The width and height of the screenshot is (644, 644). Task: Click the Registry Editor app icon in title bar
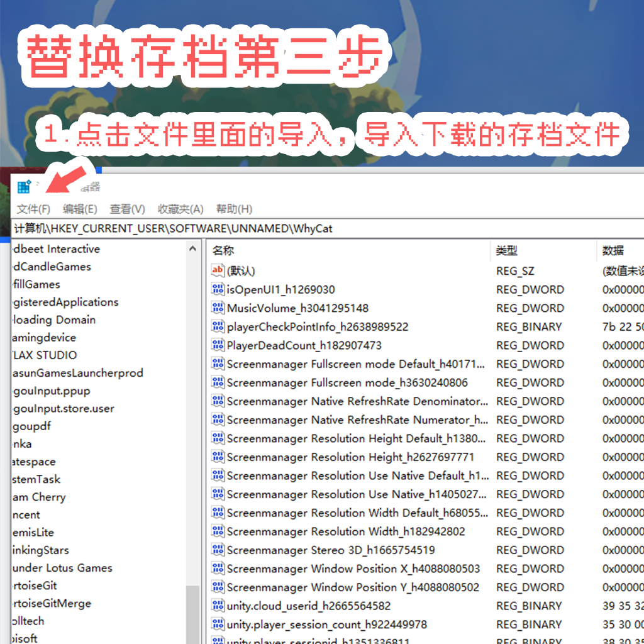click(24, 187)
